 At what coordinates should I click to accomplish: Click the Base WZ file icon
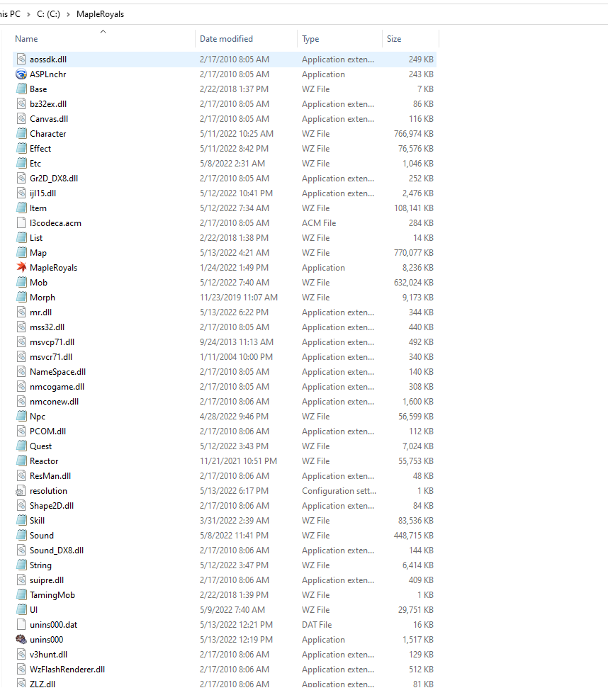[21, 89]
